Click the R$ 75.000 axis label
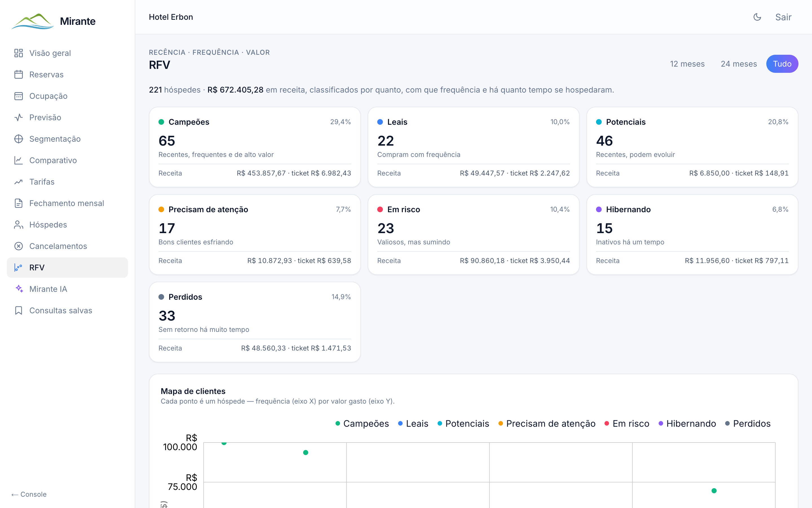Image resolution: width=812 pixels, height=508 pixels. [x=182, y=483]
